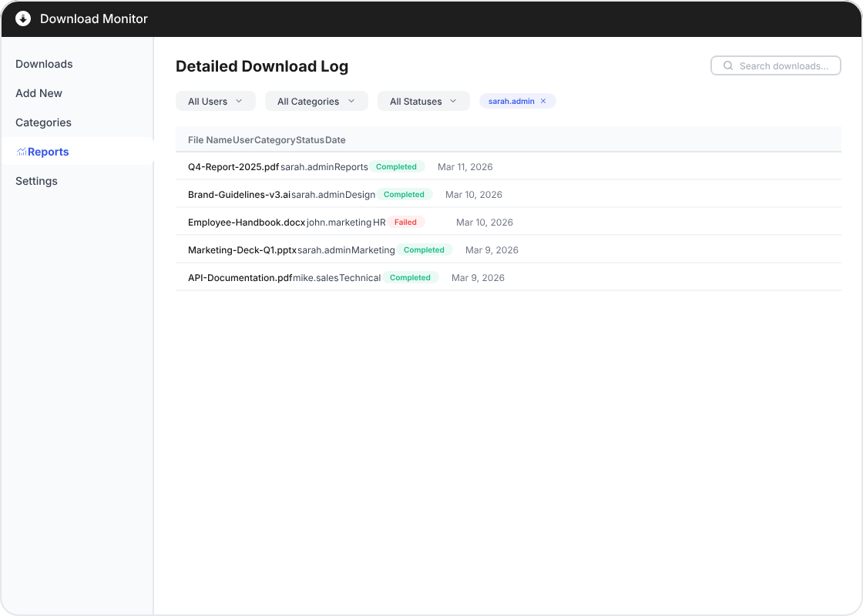Go to the Downloads sidebar item
863x616 pixels.
coord(44,64)
